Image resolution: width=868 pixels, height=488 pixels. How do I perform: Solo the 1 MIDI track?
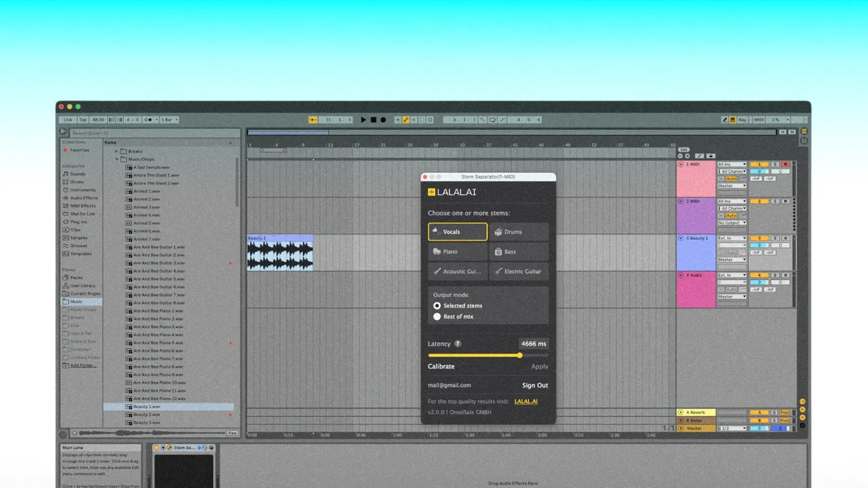tap(775, 164)
